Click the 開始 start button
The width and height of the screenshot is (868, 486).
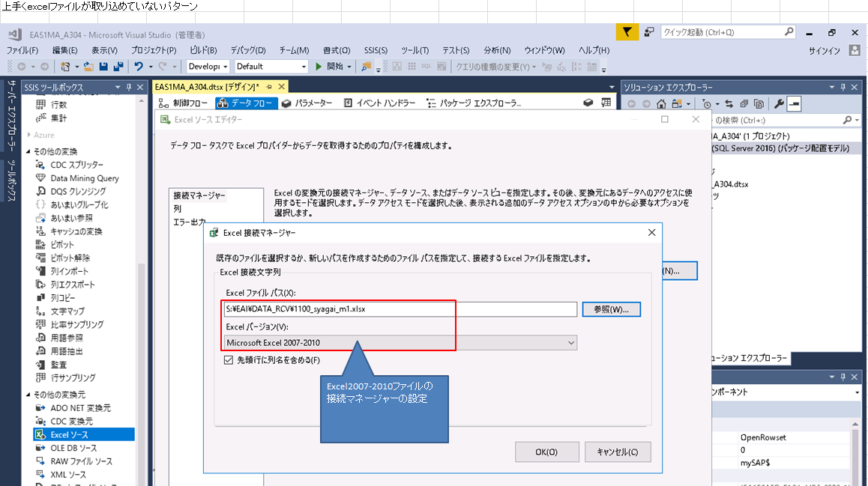[330, 67]
